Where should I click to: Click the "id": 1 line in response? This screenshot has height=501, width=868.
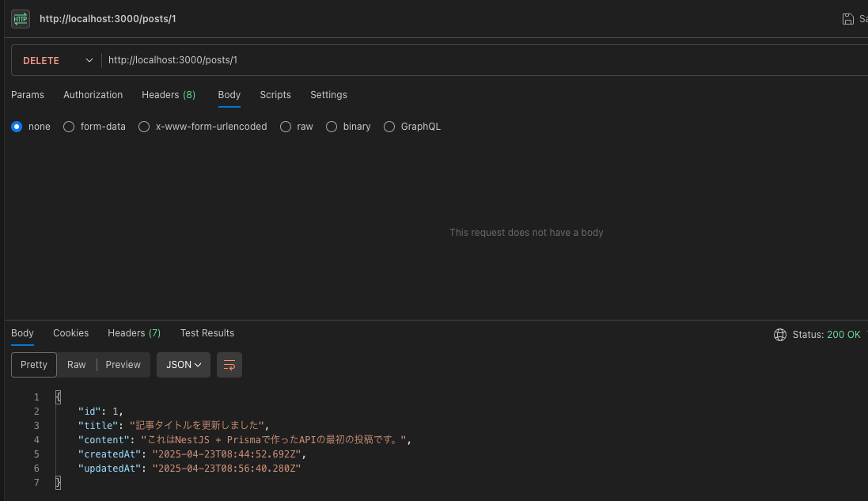(100, 412)
